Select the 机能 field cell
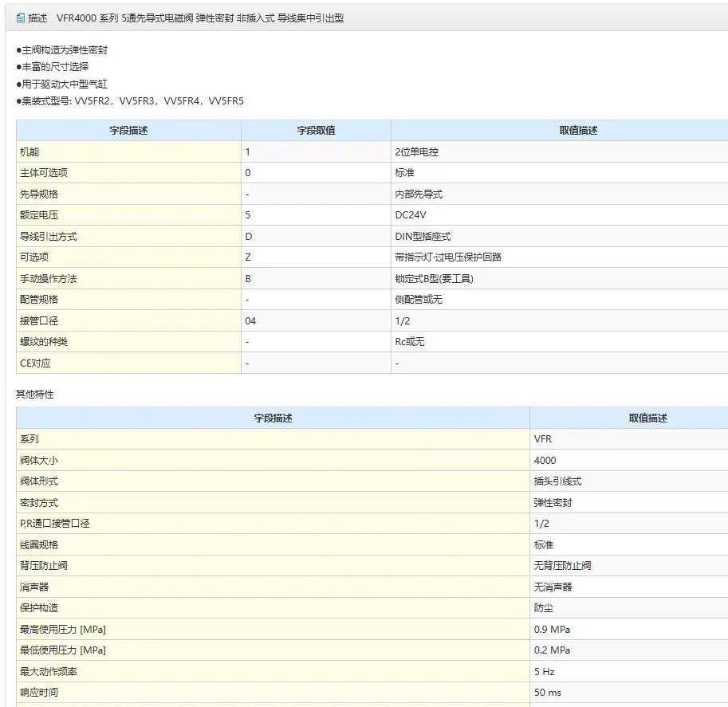 (x=128, y=151)
